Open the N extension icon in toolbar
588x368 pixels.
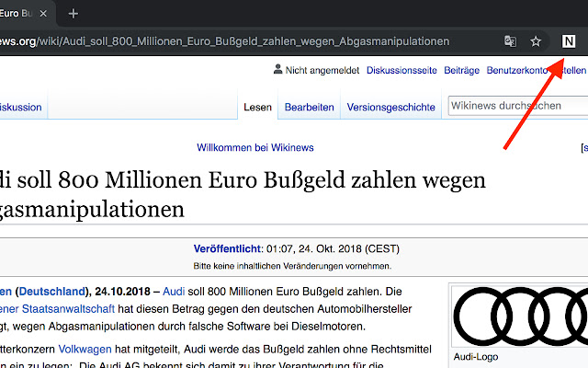[568, 41]
